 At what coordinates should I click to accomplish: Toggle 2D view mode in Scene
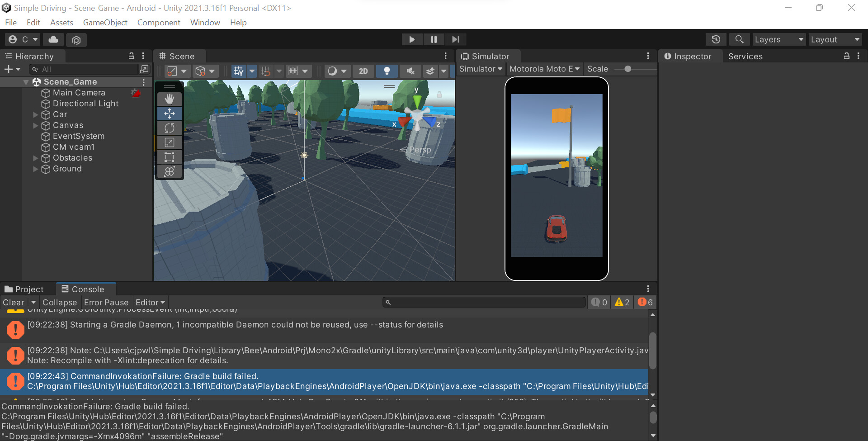(x=363, y=71)
